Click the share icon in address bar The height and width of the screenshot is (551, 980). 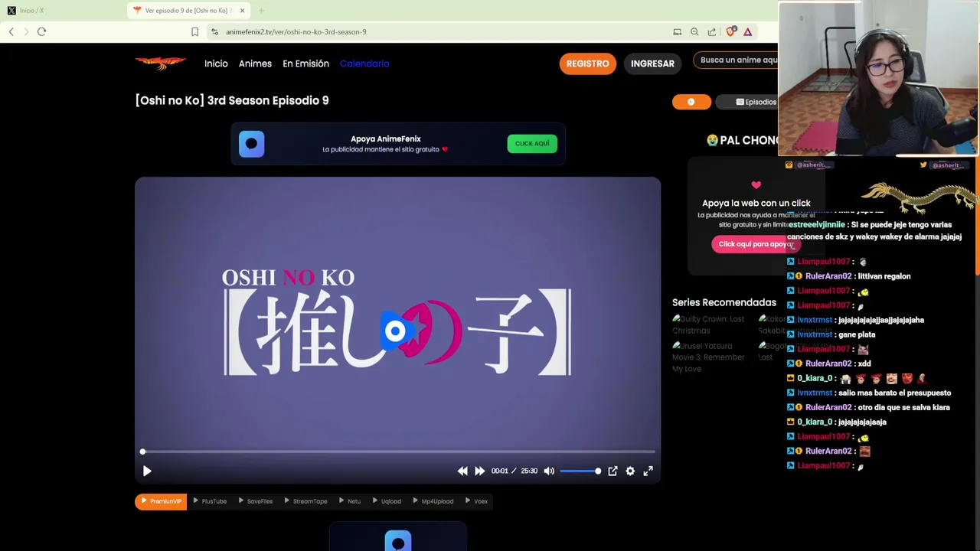[x=712, y=32]
